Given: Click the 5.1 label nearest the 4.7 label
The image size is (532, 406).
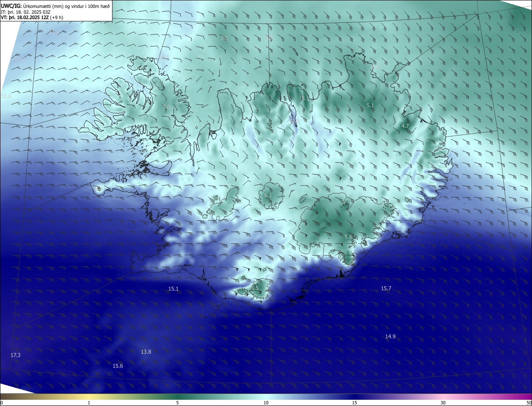Looking at the screenshot, I should pos(370,105).
